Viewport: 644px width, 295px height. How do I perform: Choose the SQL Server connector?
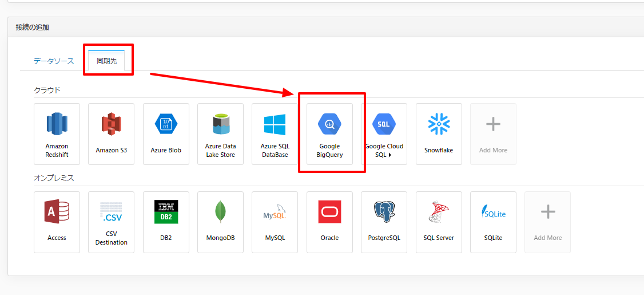(439, 222)
